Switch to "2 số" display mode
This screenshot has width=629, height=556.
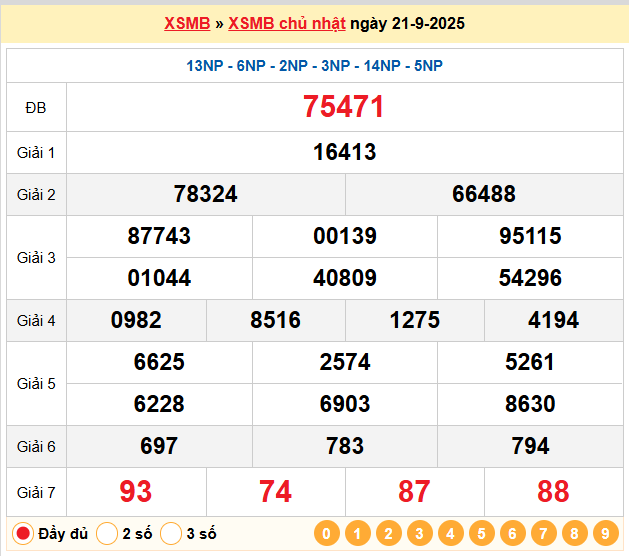[x=108, y=533]
